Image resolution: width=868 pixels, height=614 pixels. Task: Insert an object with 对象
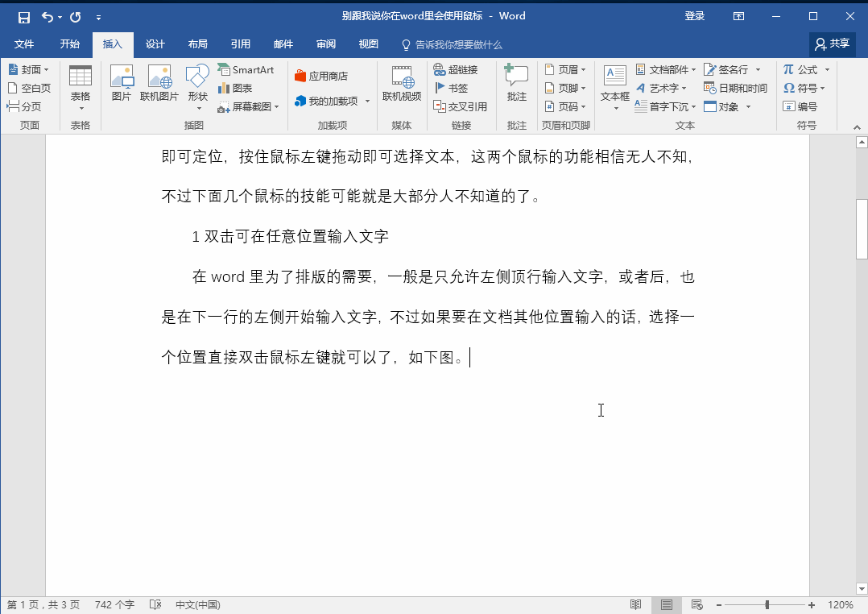(x=727, y=107)
